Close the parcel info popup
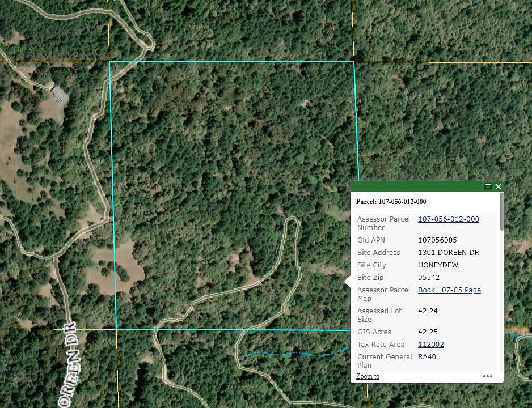Viewport: 532px width, 408px height. click(498, 186)
